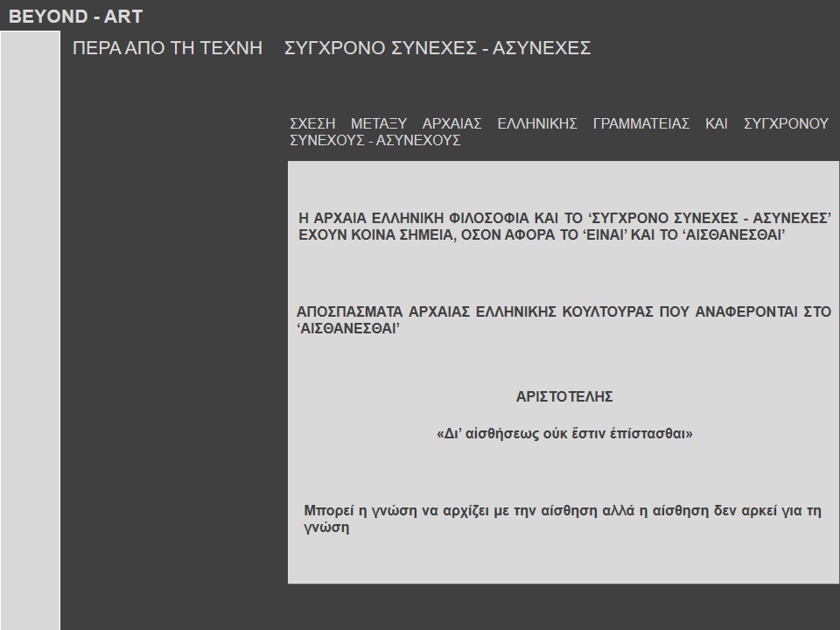Click the BEYOND - ART site title

coord(75,16)
